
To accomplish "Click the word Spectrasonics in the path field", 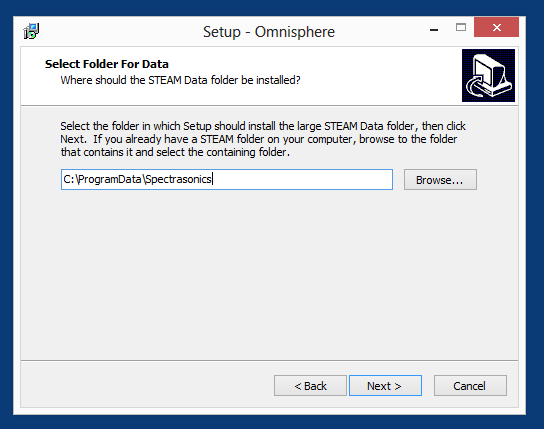I will pos(178,179).
